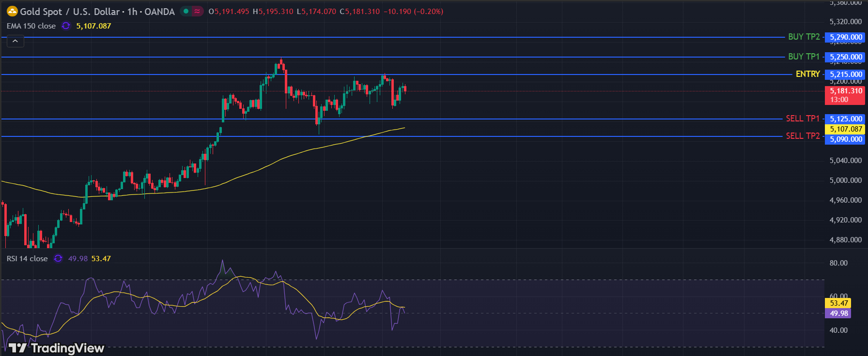Click the yellow EMA 5,107.087 axis tag
The image size is (868, 356).
coord(846,129)
